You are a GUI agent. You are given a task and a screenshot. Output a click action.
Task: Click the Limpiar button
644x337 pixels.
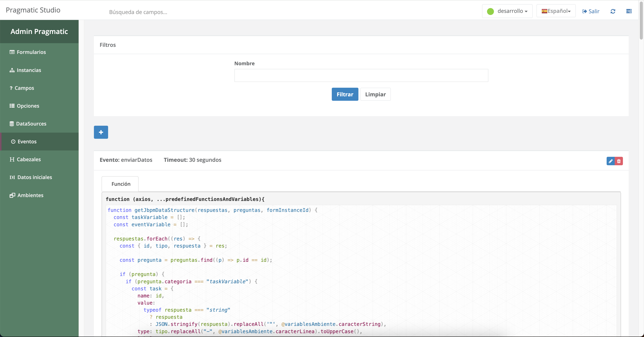[x=375, y=94]
